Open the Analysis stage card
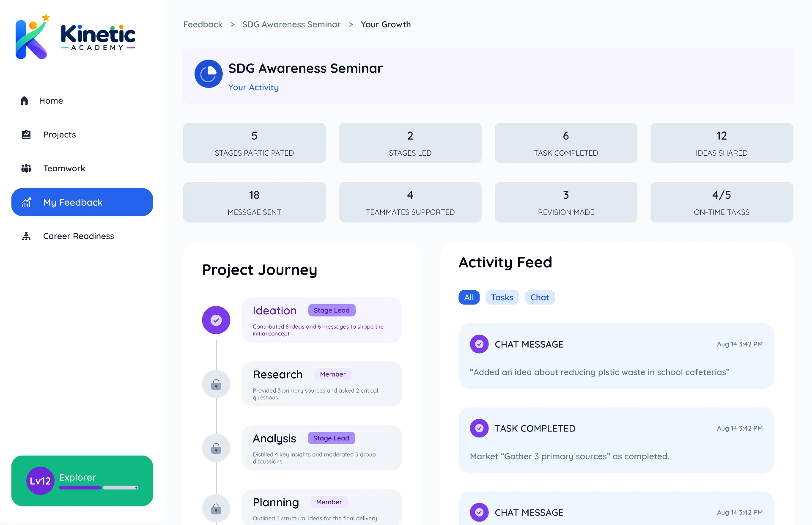Screen dimensions: 812x525 point(321,448)
